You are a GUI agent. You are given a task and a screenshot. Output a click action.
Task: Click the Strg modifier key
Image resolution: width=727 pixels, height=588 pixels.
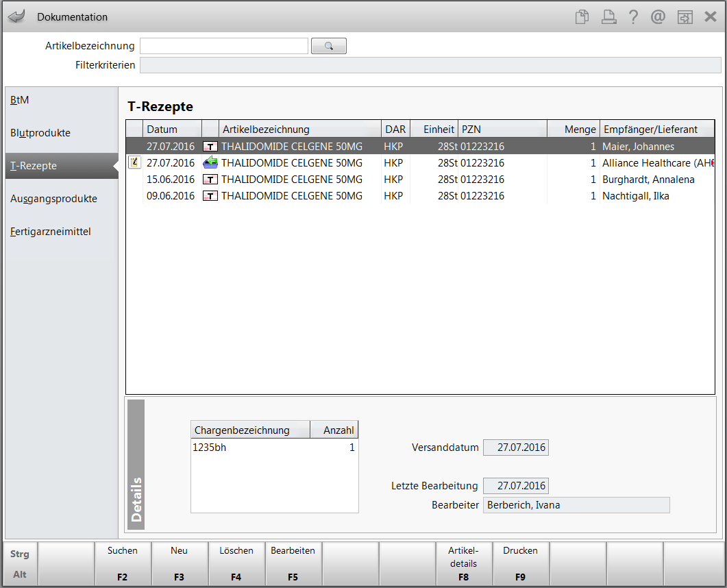pyautogui.click(x=19, y=554)
